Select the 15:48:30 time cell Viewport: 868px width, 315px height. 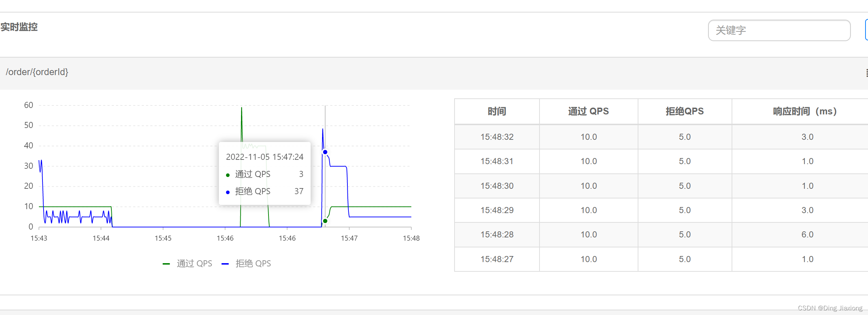tap(497, 186)
